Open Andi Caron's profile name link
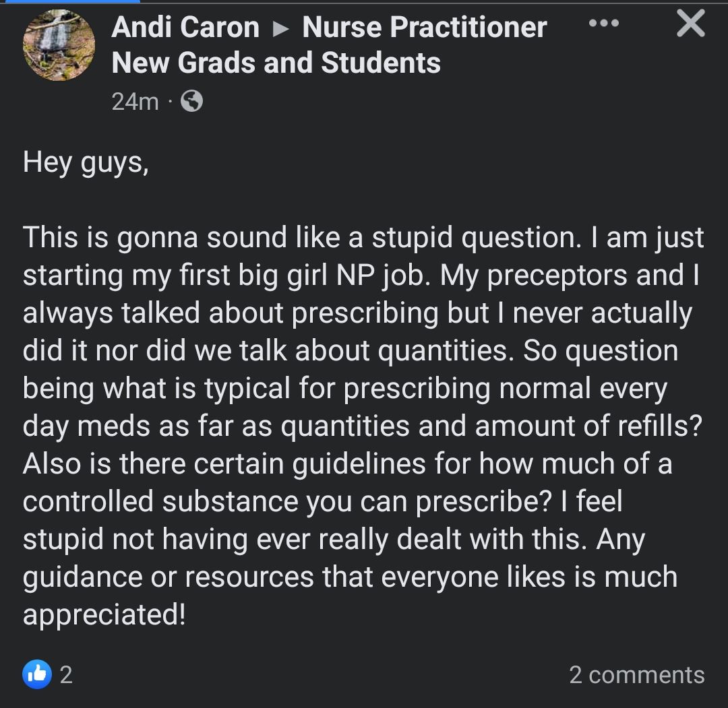Viewport: 728px width, 708px height. 185,27
